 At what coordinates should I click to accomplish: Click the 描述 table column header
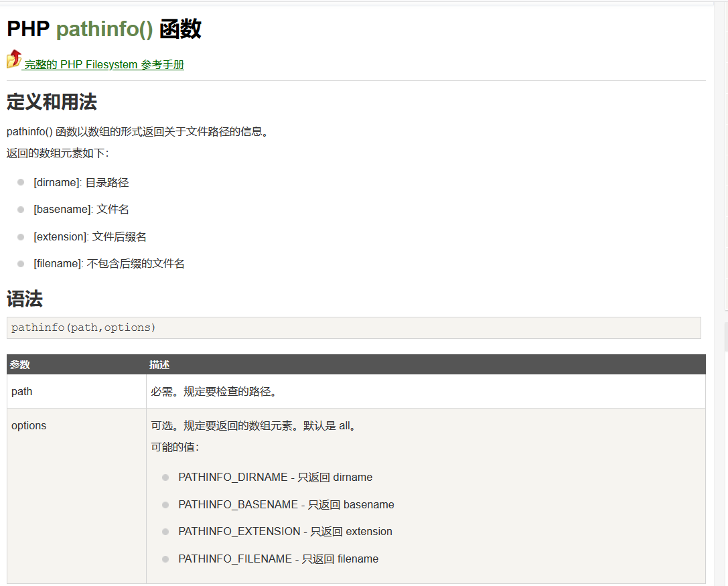coord(159,365)
